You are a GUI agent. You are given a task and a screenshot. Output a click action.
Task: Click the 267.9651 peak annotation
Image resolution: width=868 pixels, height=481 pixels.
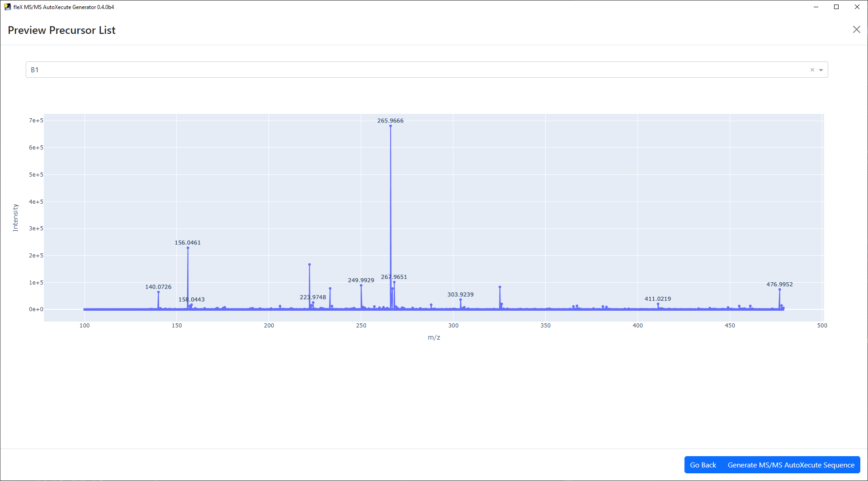click(394, 277)
